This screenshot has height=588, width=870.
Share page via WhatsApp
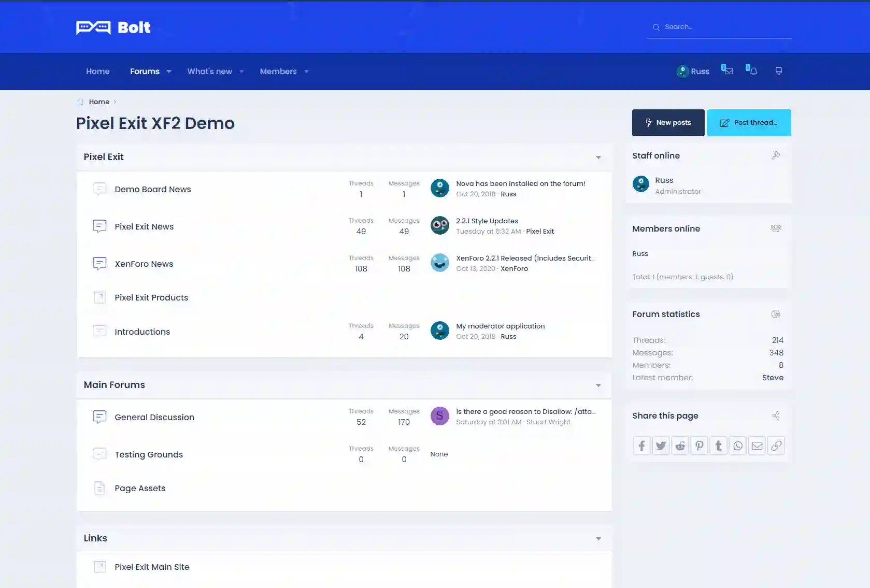click(x=738, y=446)
